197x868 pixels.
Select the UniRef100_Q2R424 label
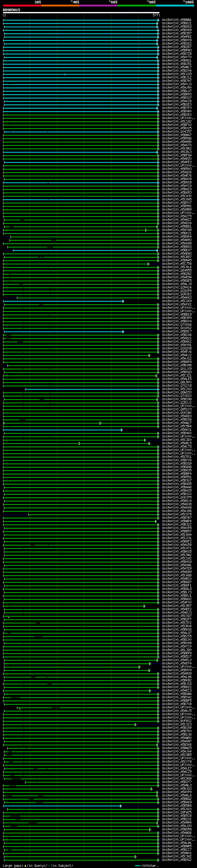(176, 287)
